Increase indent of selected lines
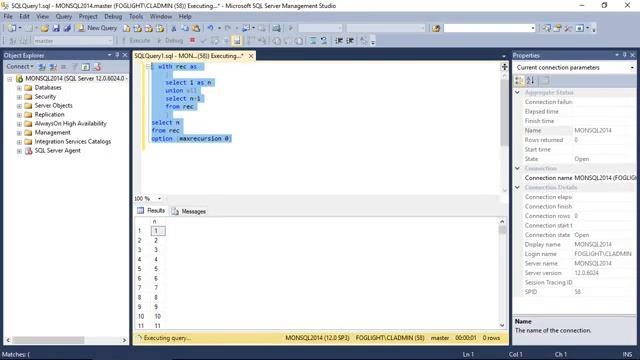Screen dimensions: 640x360 350,40
